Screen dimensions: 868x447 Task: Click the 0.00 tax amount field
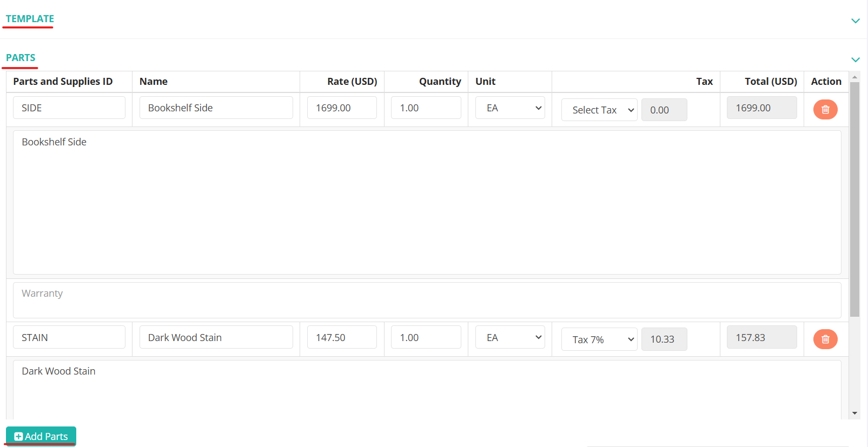tap(664, 110)
